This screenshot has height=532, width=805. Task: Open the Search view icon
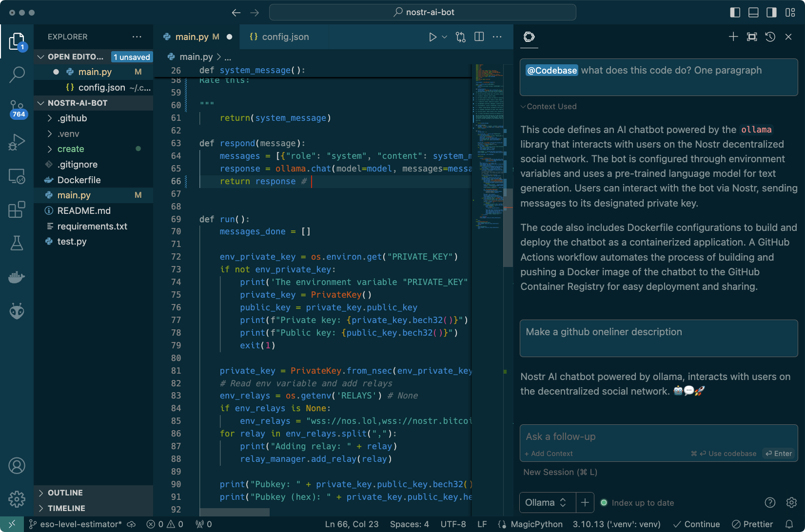[x=17, y=75]
